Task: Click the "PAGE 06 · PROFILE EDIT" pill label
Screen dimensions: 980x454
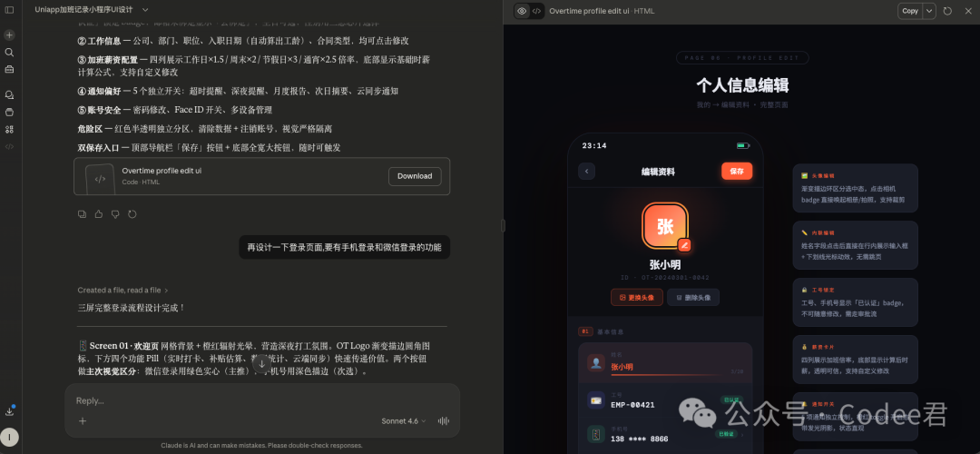Action: click(742, 58)
